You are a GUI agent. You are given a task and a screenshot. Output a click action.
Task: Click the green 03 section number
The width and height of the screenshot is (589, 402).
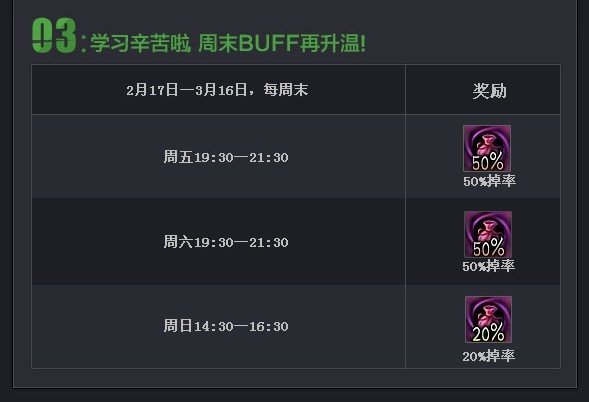click(54, 36)
